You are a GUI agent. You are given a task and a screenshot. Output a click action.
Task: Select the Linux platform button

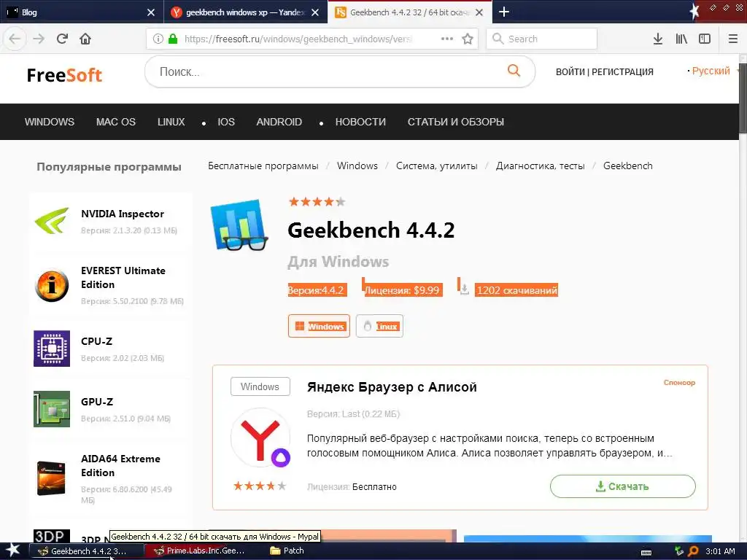coord(379,326)
